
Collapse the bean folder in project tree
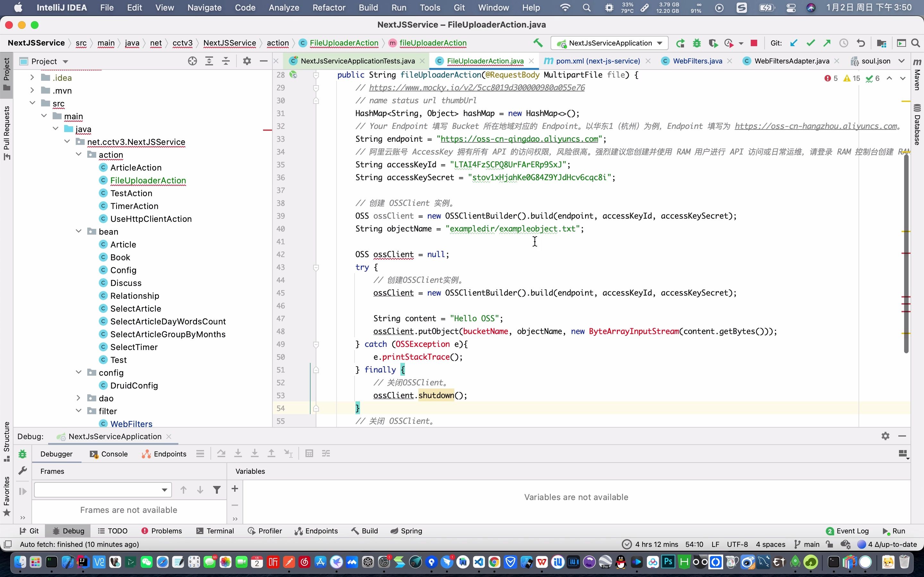(x=79, y=231)
